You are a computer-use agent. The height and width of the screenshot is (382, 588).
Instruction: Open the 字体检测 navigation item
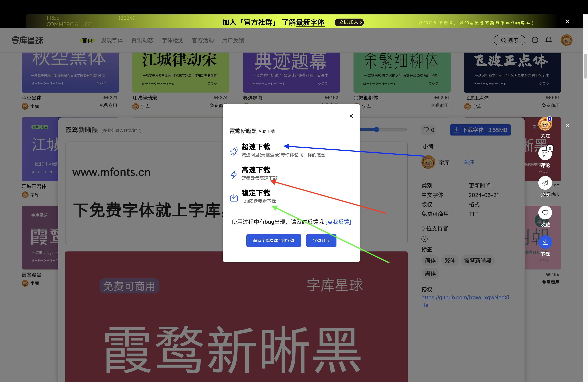point(172,40)
